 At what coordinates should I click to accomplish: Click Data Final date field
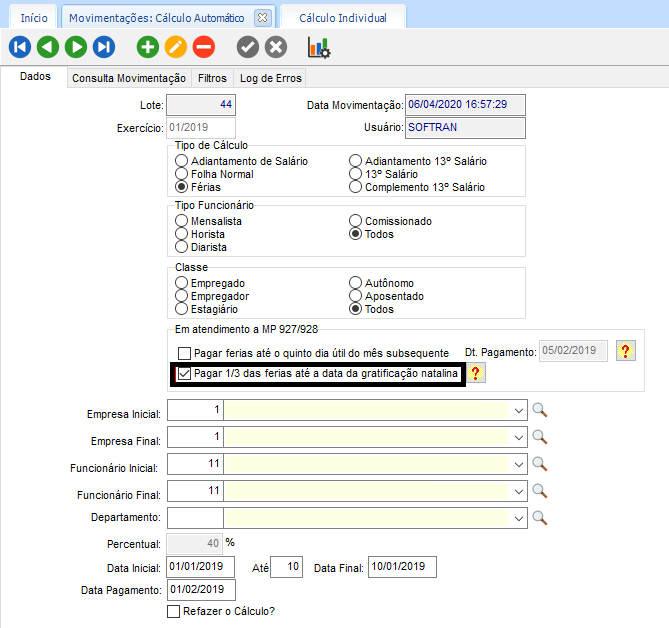click(x=402, y=567)
